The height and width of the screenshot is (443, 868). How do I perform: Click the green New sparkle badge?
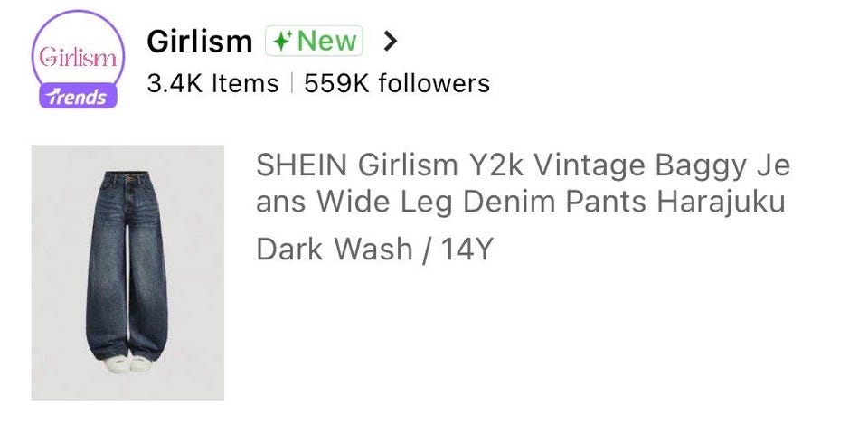pos(314,41)
